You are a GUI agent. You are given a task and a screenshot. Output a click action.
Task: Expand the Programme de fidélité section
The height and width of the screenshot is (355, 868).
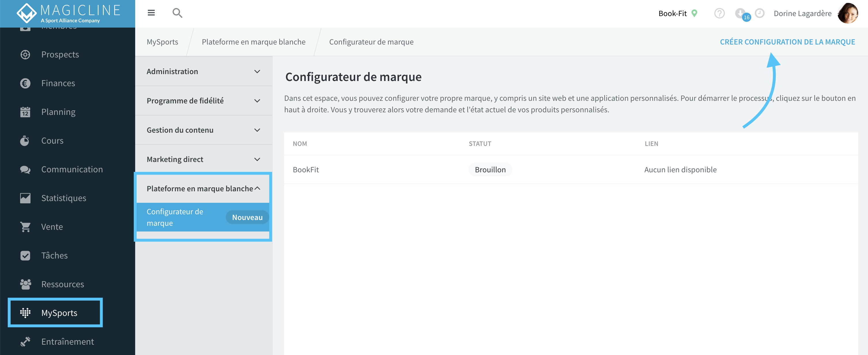(x=204, y=101)
